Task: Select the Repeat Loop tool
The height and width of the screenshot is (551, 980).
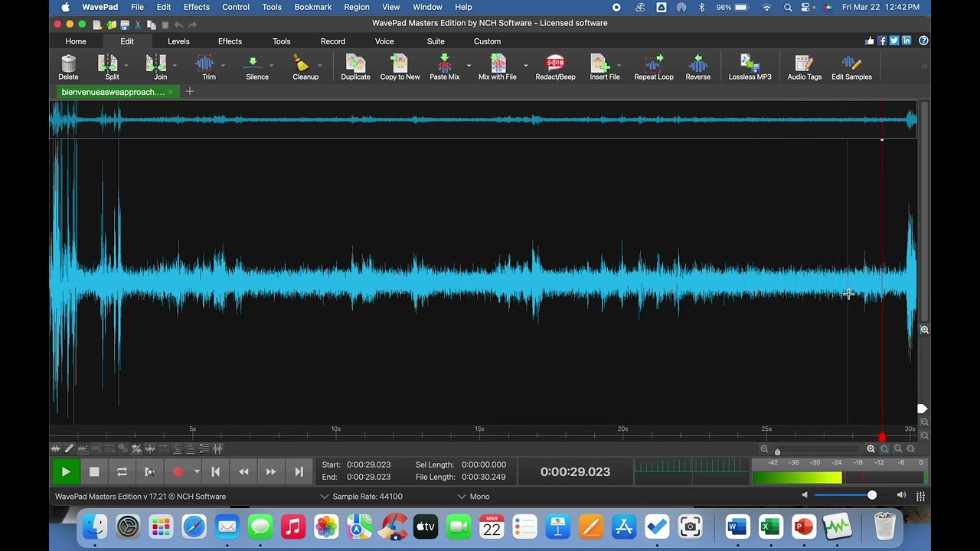Action: [654, 67]
